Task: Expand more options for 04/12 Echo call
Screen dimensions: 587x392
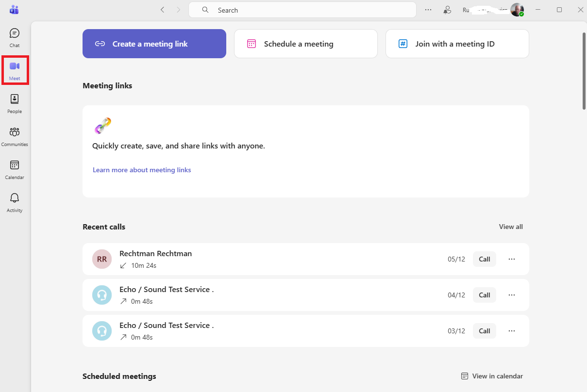Action: pos(512,295)
